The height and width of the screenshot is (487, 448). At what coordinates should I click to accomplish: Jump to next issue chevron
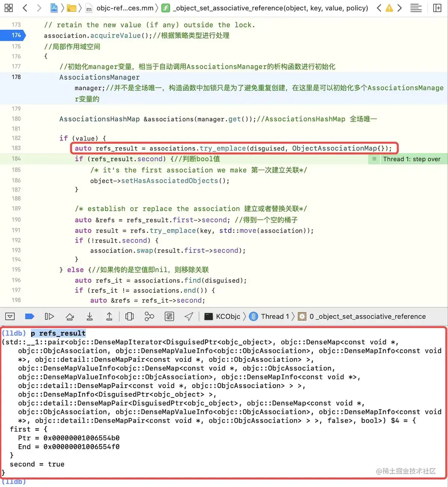click(399, 8)
